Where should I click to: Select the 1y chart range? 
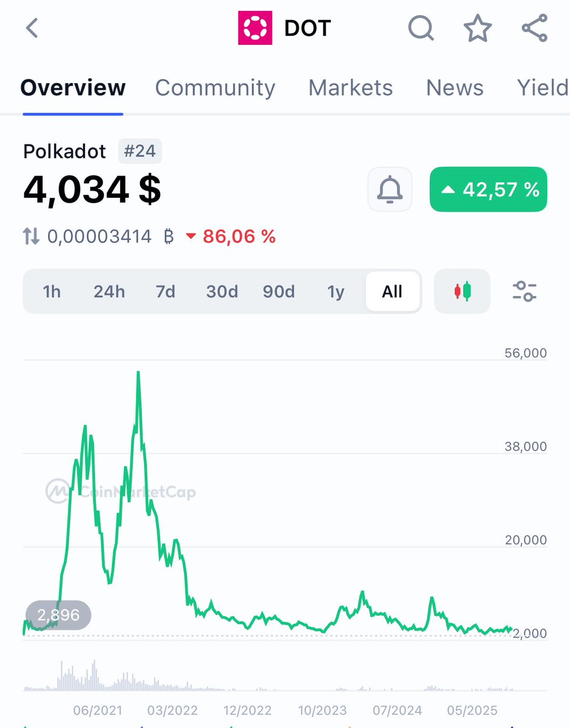tap(336, 292)
